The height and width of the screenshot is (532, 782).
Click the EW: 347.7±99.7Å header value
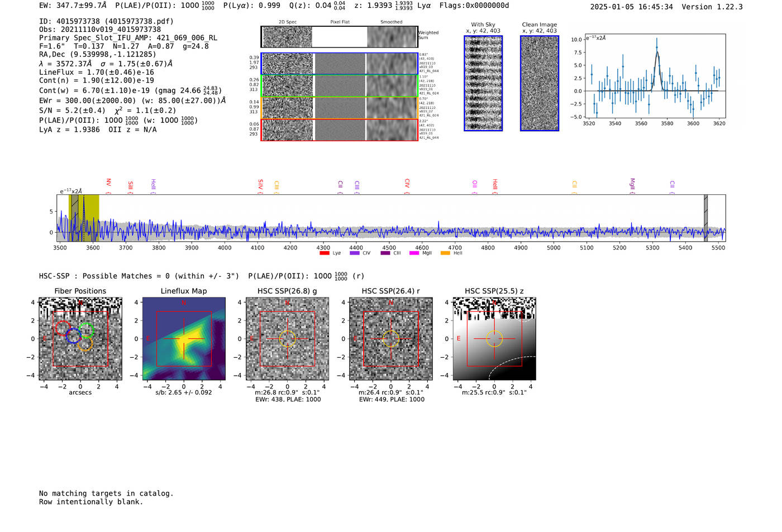click(73, 6)
